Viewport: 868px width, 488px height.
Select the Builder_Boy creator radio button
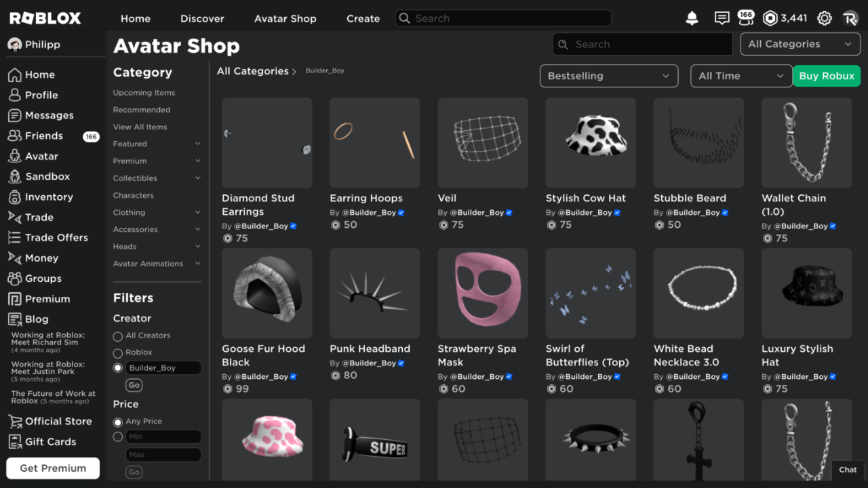tap(118, 368)
